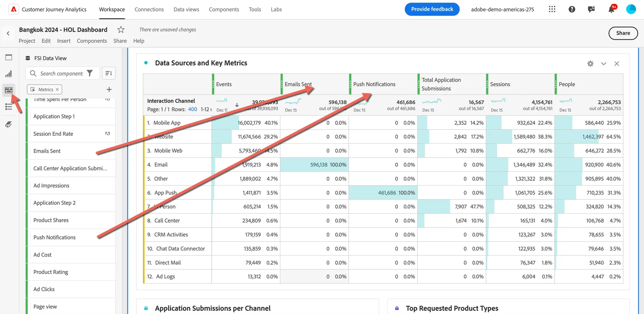
Task: Click the Adobe logo icon
Action: pos(13,9)
